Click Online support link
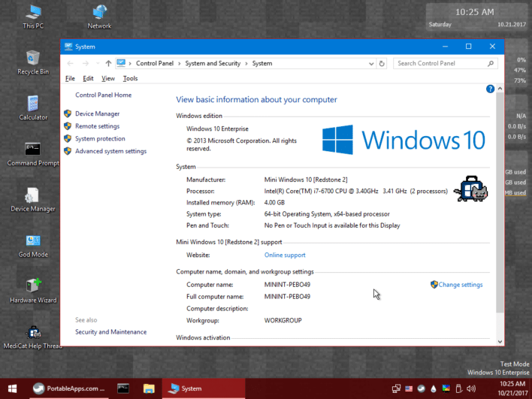 pos(285,255)
